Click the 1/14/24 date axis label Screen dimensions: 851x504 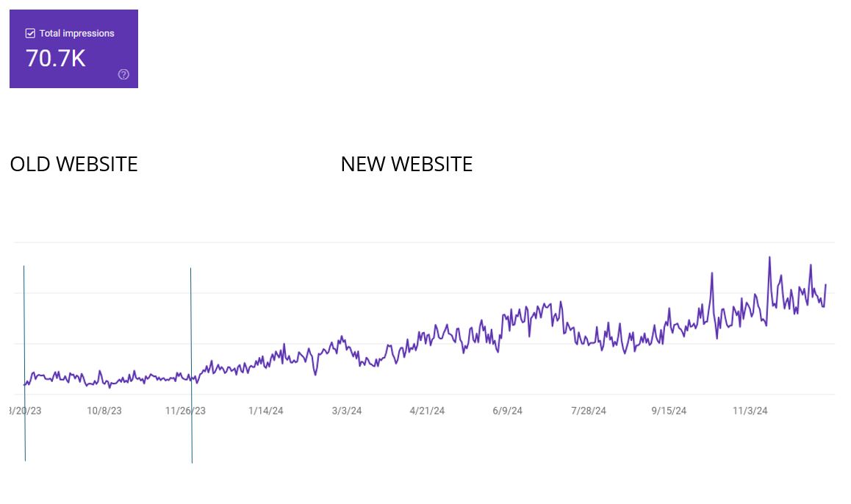265,411
